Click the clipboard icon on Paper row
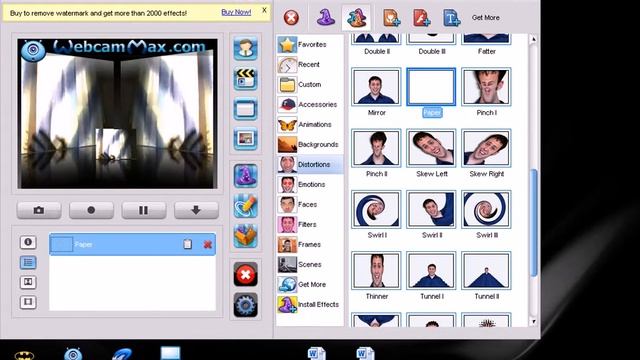640x360 pixels. (187, 244)
